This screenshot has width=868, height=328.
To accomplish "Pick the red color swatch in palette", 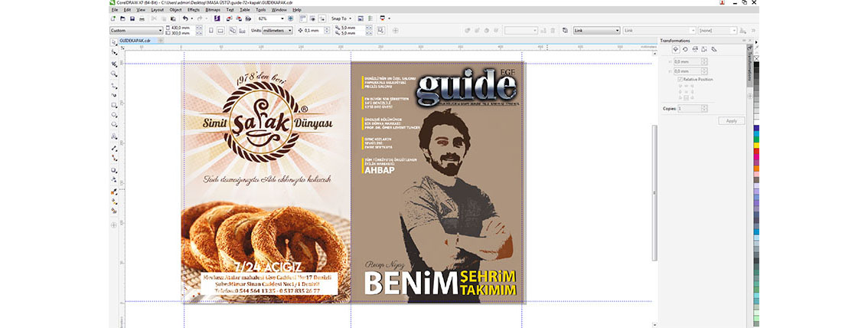I will (x=757, y=149).
